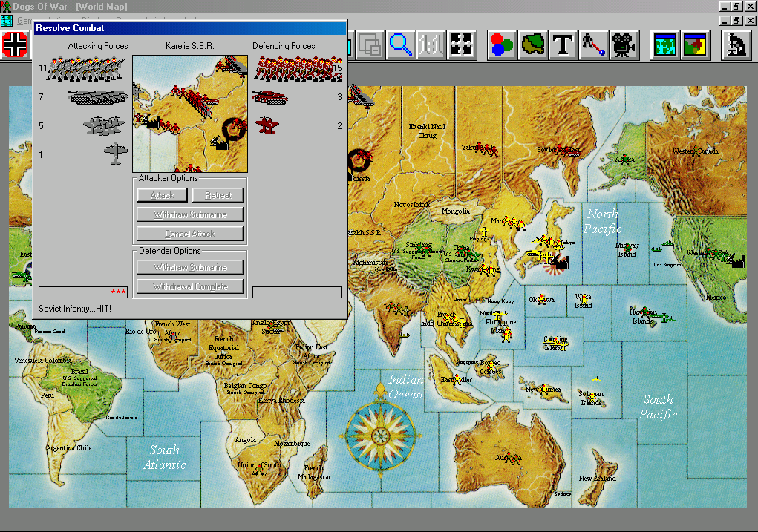
Task: Click the "Mozambique" territory label
Action: (292, 443)
